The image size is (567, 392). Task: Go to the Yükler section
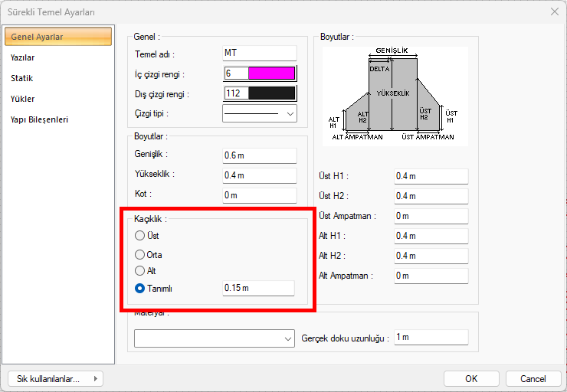point(23,99)
